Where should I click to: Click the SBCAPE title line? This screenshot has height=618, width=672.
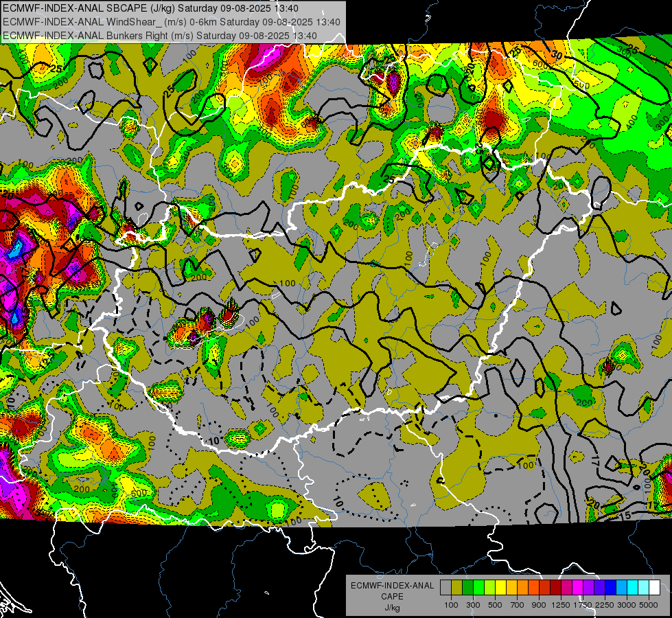click(x=151, y=8)
